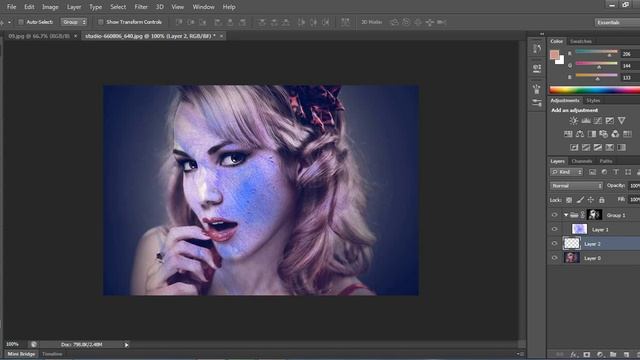Add a Hue/Saturation adjustment
Image resolution: width=640 pixels, height=360 pixels.
(x=568, y=134)
